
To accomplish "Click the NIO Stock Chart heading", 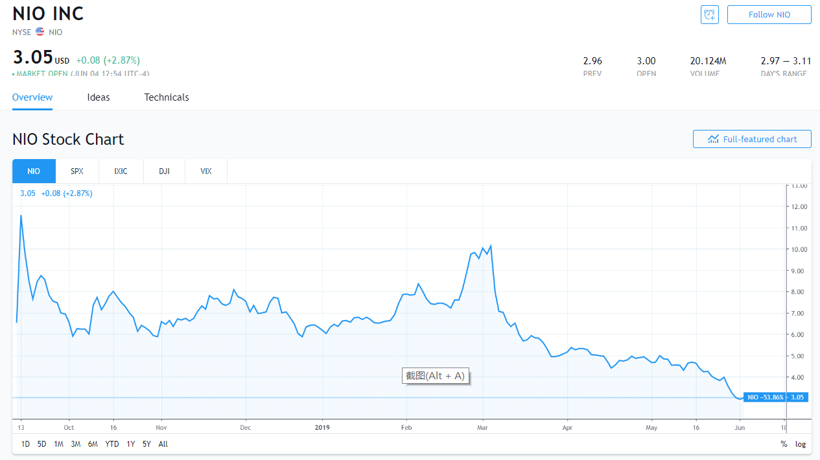I will point(68,139).
